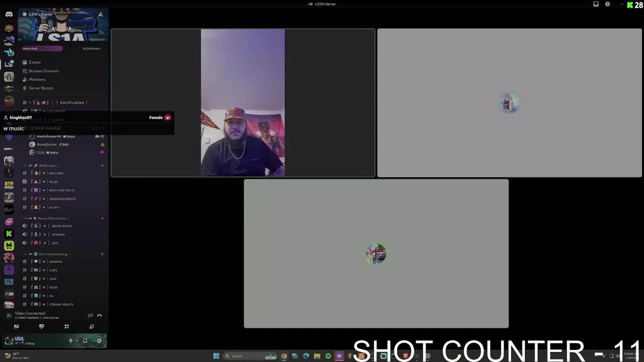Focus the top-right participant avatar tile
The width and height of the screenshot is (644, 362).
coord(510,103)
